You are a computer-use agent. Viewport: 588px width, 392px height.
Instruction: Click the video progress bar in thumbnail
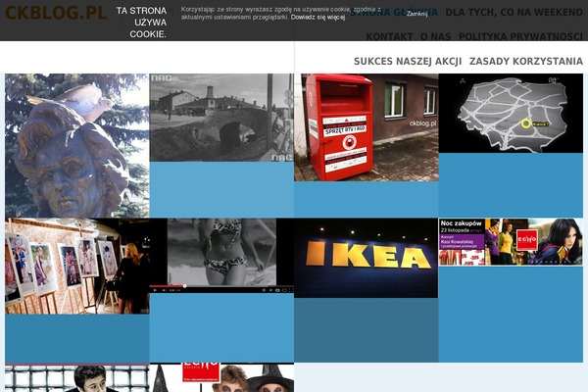[x=221, y=286]
